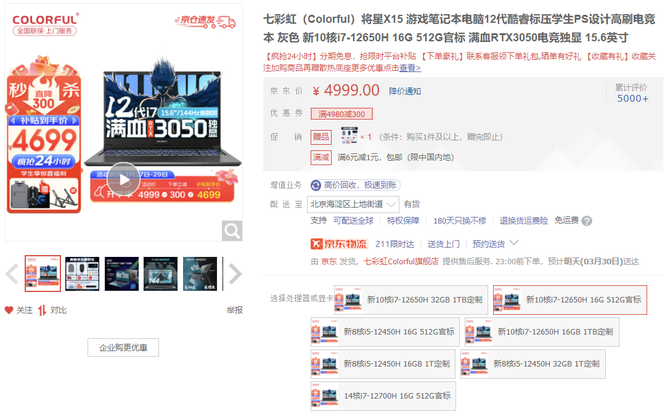Screen dimensions: 670x414
Task: Open the gift item thumbnail image
Action: (349, 135)
